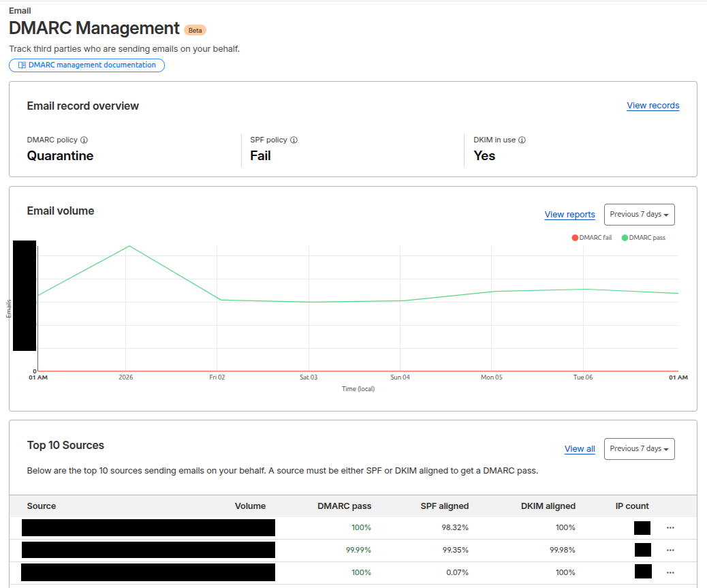Image resolution: width=707 pixels, height=588 pixels.
Task: Open the View records link
Action: coord(653,106)
